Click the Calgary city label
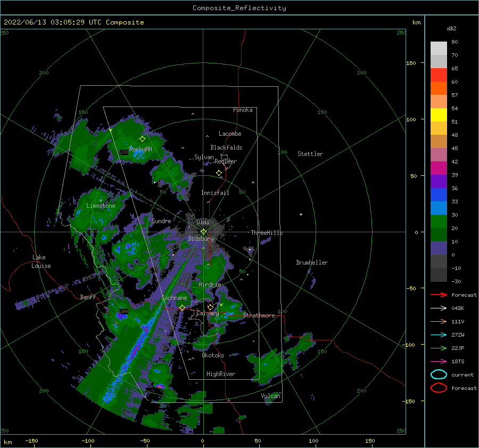The height and width of the screenshot is (448, 479). tap(208, 313)
